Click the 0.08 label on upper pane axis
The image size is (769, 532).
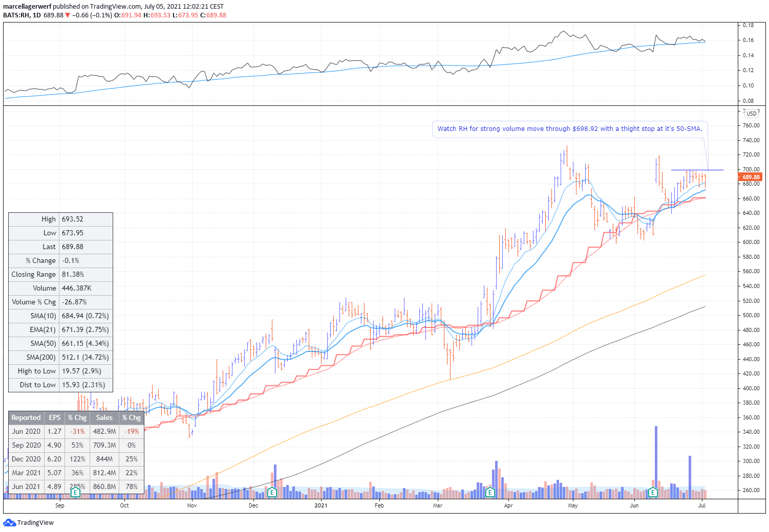(x=748, y=101)
